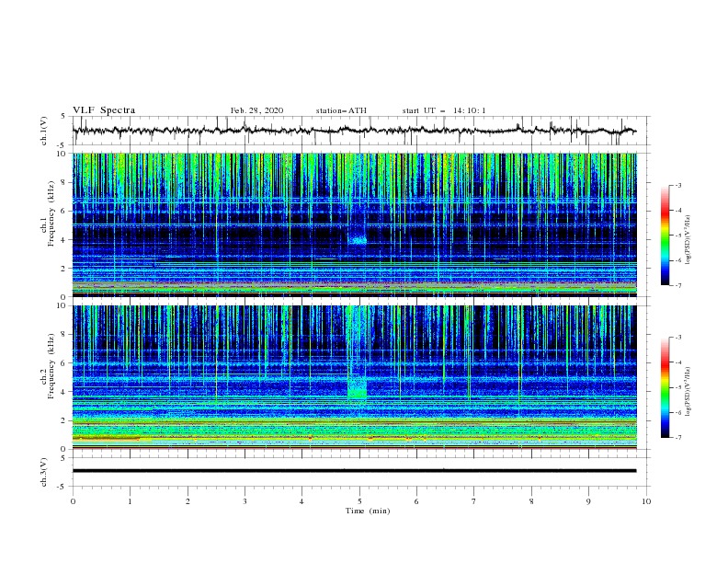This screenshot has width=728, height=563.
Task: Click the 'Time (min)' axis label
Action: tap(368, 511)
